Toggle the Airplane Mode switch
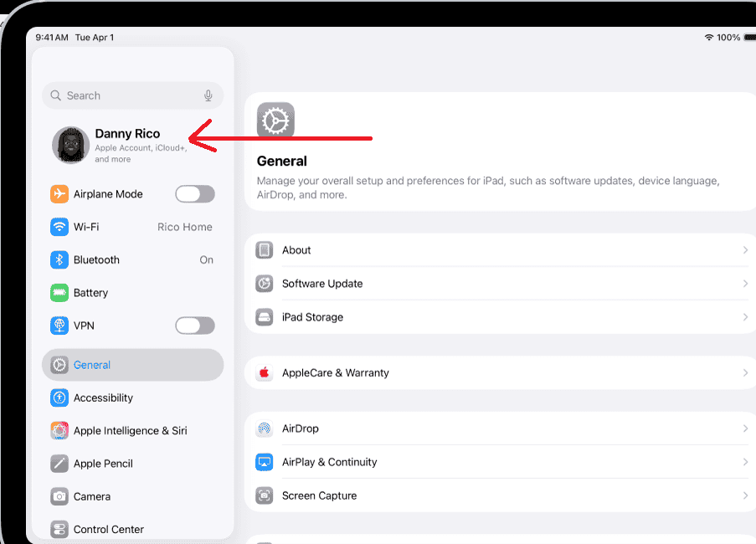 tap(195, 193)
